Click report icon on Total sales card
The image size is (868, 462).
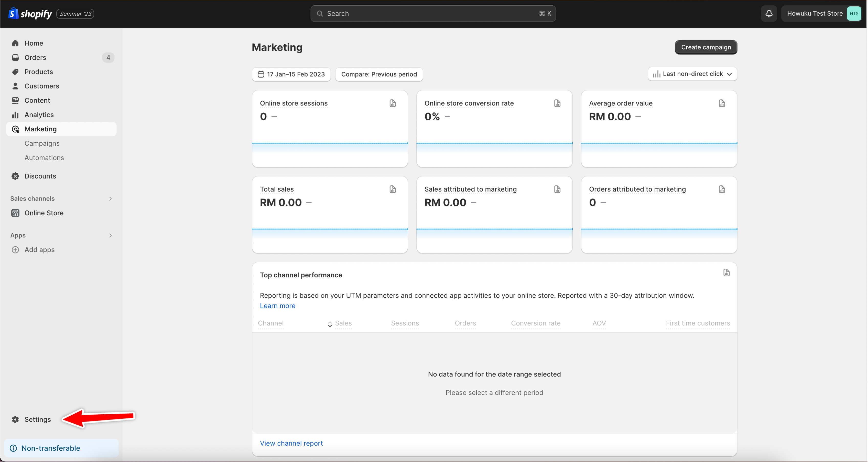pyautogui.click(x=393, y=189)
